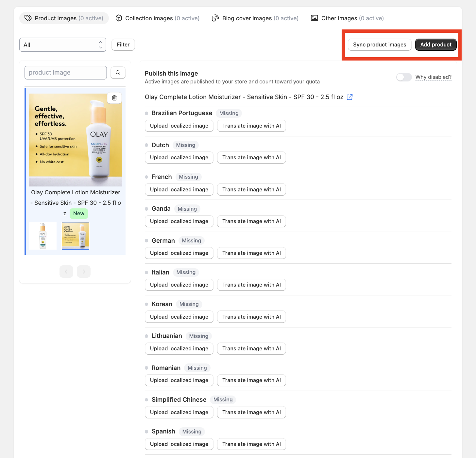Select the plain bottle thumbnail
476x458 pixels.
[x=43, y=236]
